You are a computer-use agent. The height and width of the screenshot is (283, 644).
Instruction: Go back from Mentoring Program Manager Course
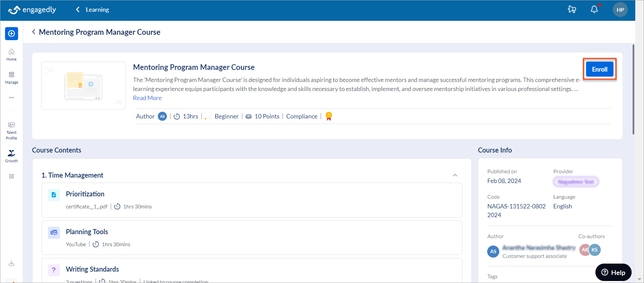[x=34, y=32]
